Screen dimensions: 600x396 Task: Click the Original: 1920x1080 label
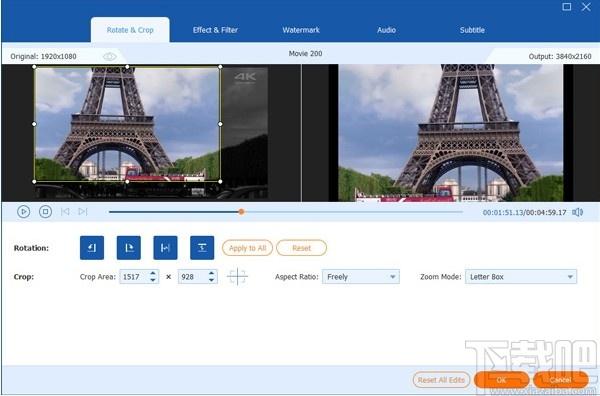pyautogui.click(x=43, y=57)
